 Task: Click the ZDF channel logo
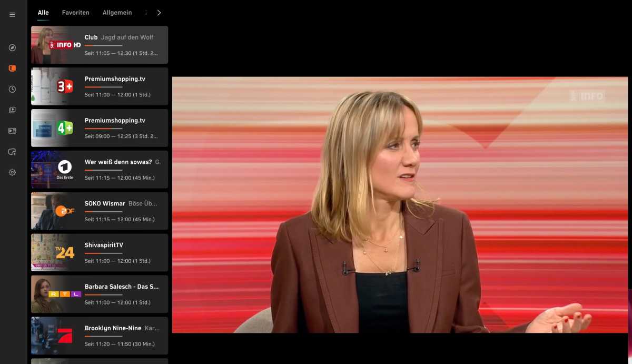point(65,211)
